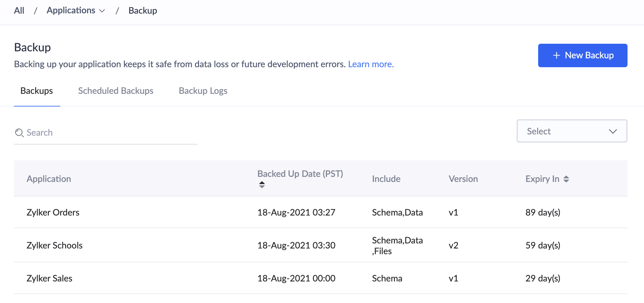Click the sort icon beside Expiry In

click(x=566, y=179)
